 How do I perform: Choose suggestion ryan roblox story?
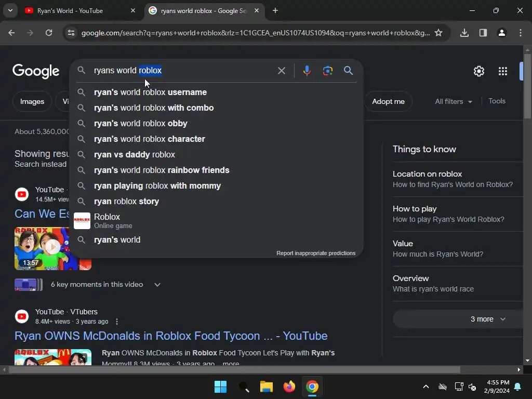(x=217, y=202)
